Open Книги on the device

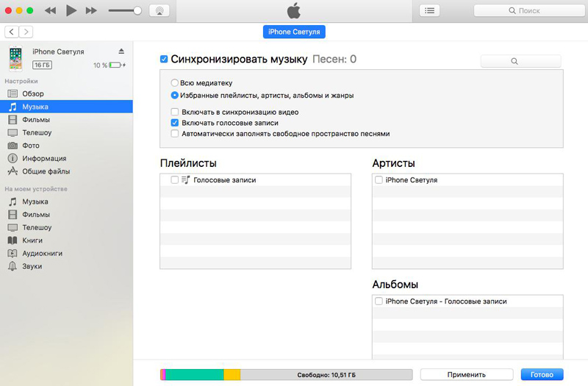click(x=66, y=240)
